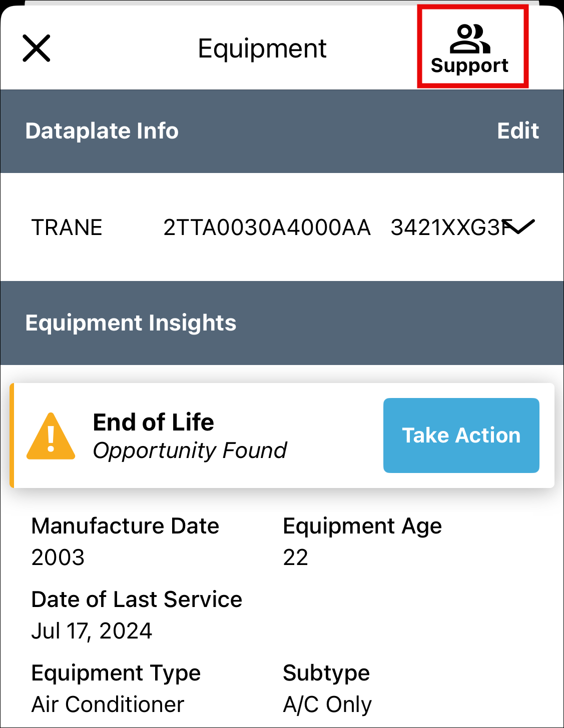Image resolution: width=564 pixels, height=728 pixels.
Task: Select the TRANE brand name
Action: pyautogui.click(x=67, y=227)
